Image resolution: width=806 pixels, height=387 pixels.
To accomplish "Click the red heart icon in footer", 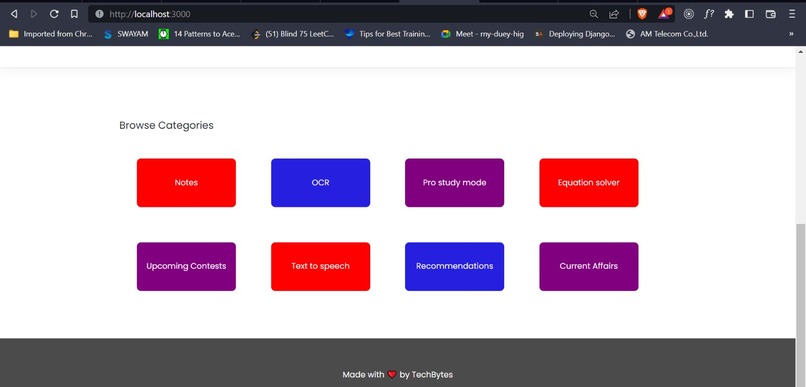I will click(x=392, y=375).
